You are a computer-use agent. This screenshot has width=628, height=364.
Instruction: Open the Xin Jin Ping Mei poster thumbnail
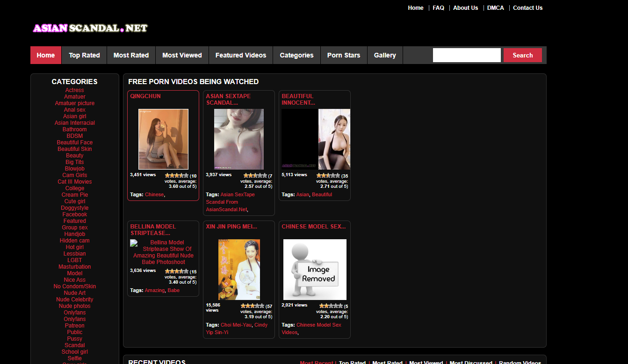(239, 270)
